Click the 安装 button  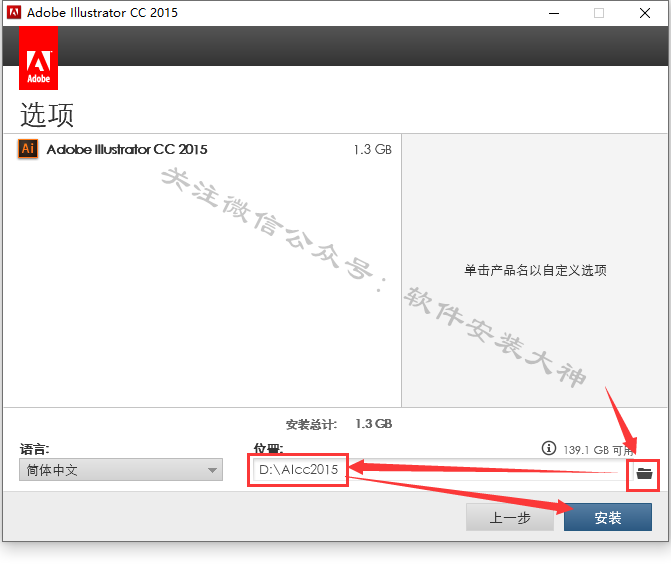pos(608,517)
